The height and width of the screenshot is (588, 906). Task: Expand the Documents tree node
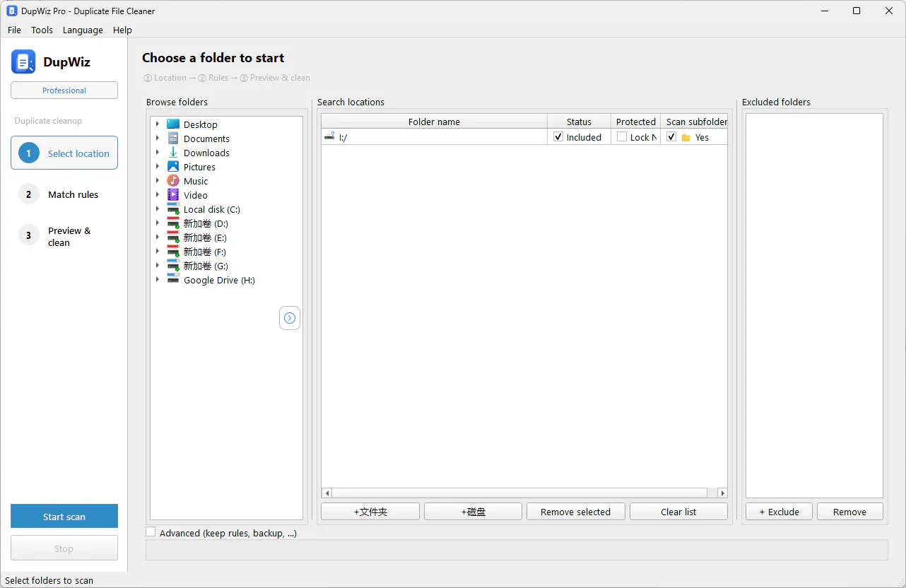pyautogui.click(x=158, y=139)
